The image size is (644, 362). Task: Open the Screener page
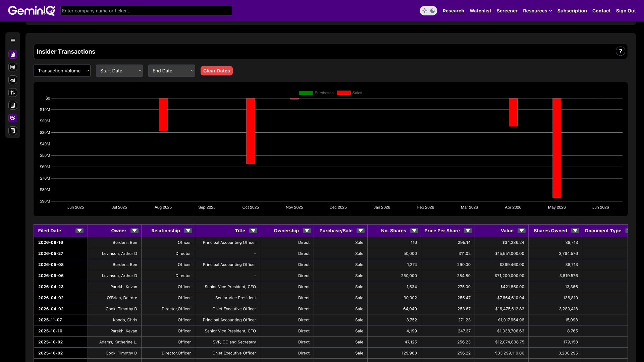coord(507,11)
